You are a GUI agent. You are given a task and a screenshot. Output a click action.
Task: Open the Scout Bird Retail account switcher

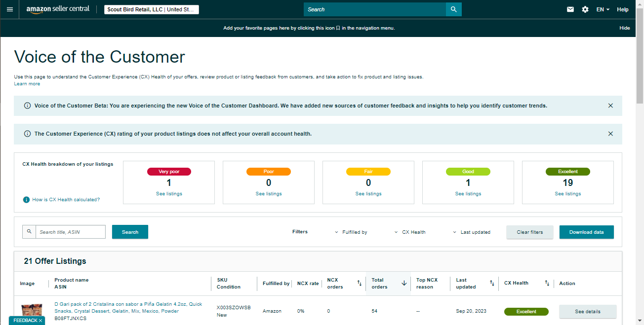[152, 9]
